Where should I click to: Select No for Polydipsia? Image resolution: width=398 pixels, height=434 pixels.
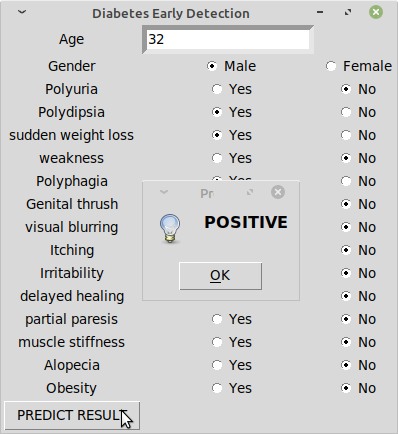(358, 112)
